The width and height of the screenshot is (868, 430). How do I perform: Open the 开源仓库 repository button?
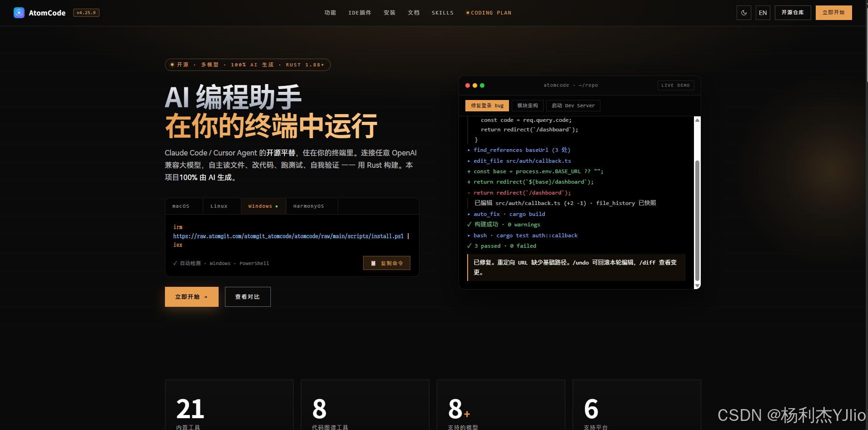click(x=793, y=13)
